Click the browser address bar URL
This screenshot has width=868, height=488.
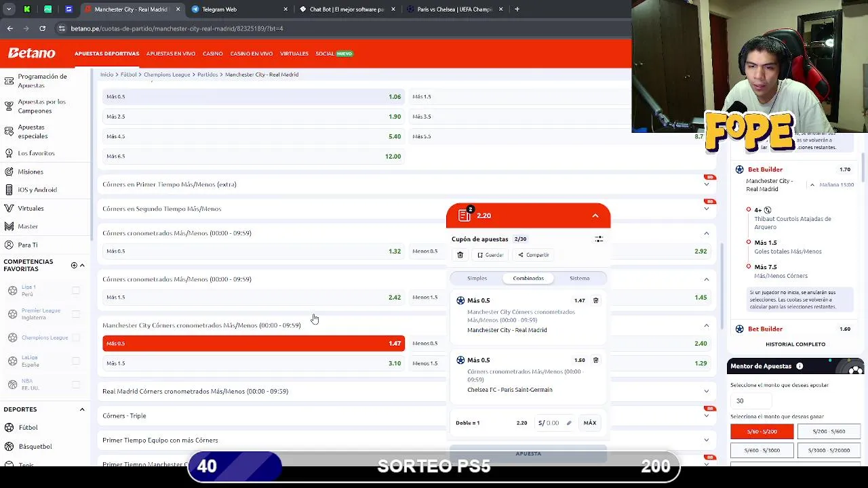click(x=176, y=28)
